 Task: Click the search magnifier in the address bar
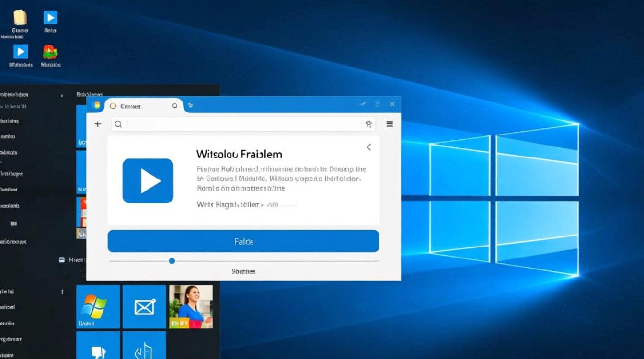(x=118, y=124)
